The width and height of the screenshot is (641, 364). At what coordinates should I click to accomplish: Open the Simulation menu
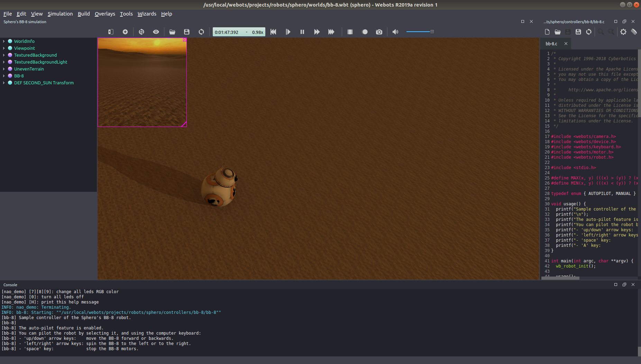[x=60, y=14]
